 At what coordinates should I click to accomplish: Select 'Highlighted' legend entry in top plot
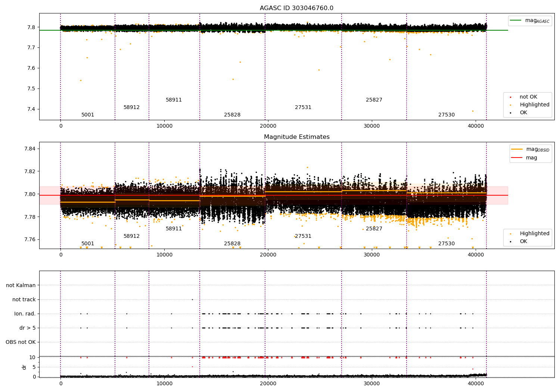pyautogui.click(x=530, y=105)
